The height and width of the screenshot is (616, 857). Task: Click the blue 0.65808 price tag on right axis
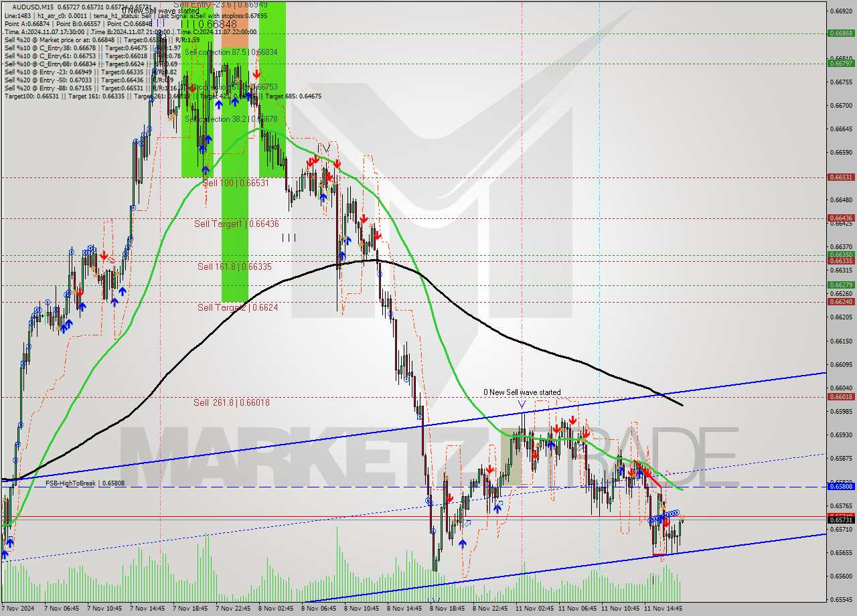point(842,486)
